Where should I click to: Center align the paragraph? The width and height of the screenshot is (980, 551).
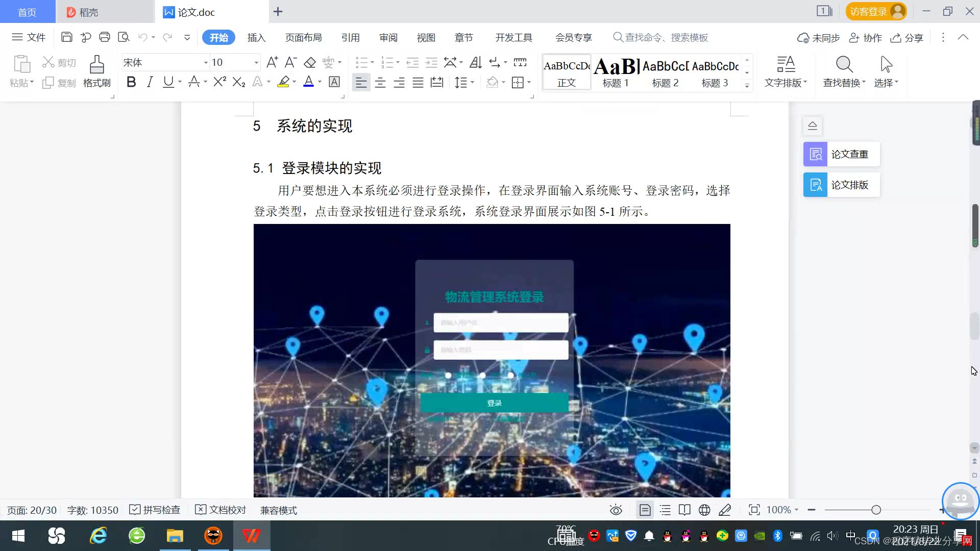click(380, 82)
